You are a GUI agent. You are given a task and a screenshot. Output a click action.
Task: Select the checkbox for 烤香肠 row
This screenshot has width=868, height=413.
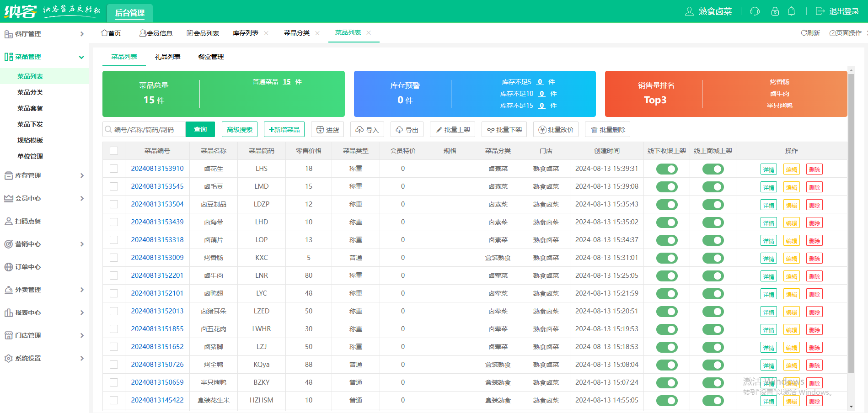tap(114, 258)
